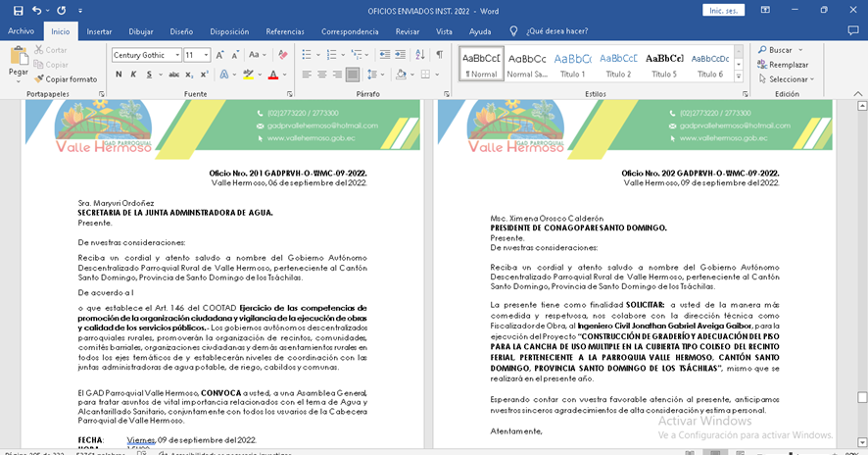Toggle bold formatting (N)

[x=119, y=75]
